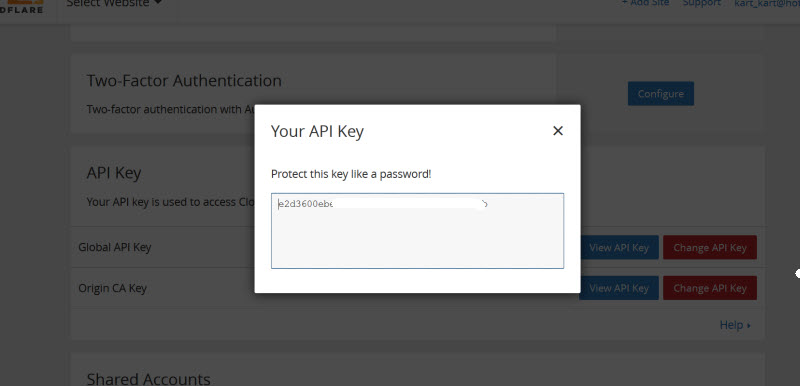The height and width of the screenshot is (386, 800).
Task: Click the Shared Accounts heading
Action: tap(148, 378)
